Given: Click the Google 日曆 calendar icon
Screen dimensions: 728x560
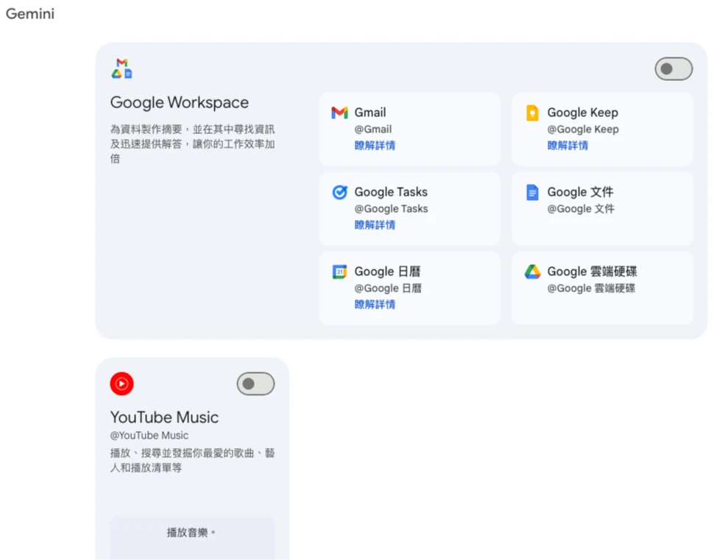Looking at the screenshot, I should coord(339,272).
